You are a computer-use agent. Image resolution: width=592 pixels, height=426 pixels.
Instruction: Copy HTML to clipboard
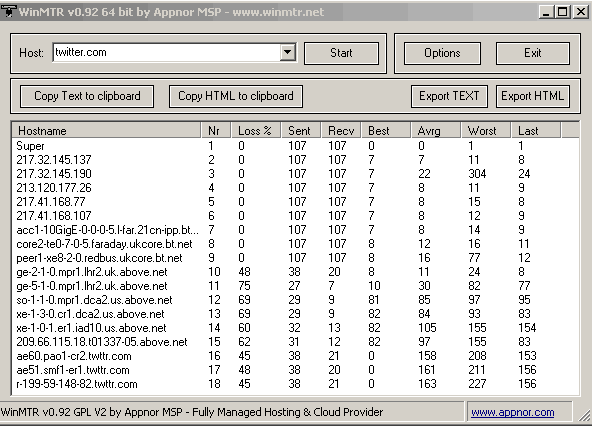click(236, 96)
